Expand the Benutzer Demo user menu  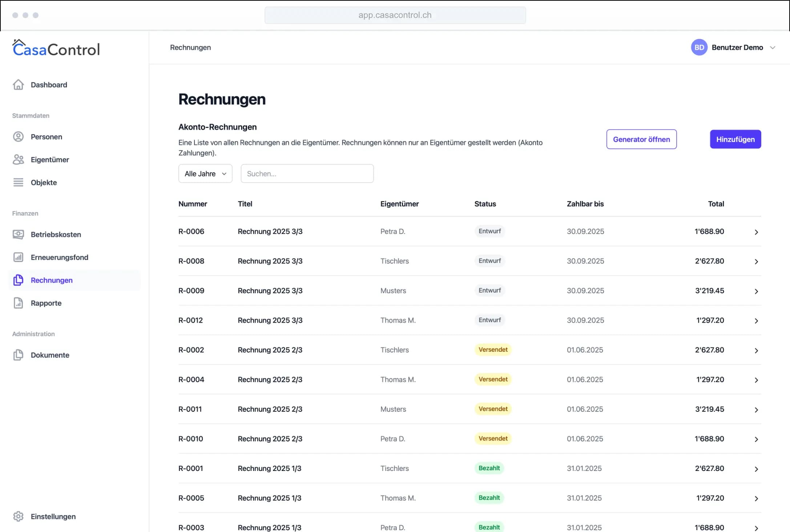click(x=773, y=48)
